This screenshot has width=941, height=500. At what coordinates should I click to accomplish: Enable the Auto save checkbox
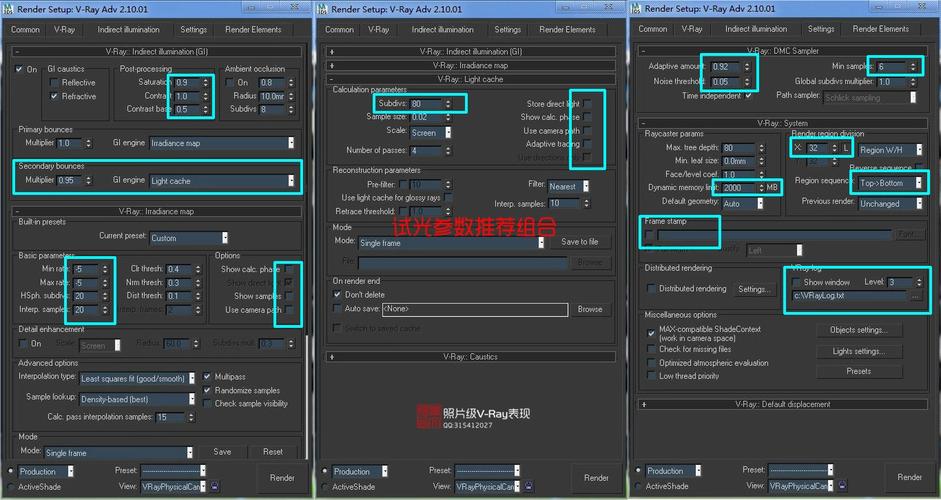(x=337, y=308)
